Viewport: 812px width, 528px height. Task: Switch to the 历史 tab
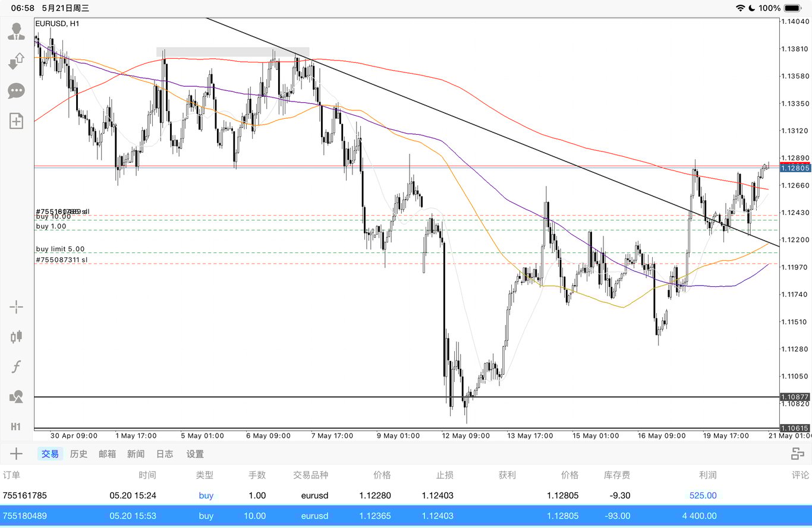[x=78, y=454]
